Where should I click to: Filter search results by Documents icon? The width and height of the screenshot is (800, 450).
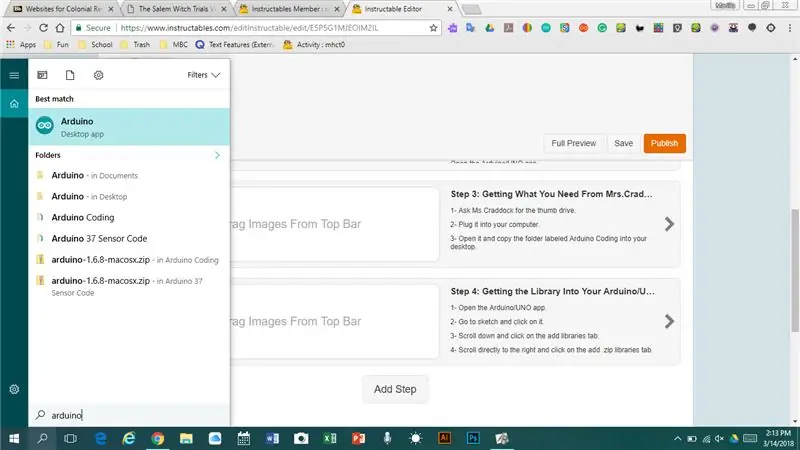click(70, 75)
